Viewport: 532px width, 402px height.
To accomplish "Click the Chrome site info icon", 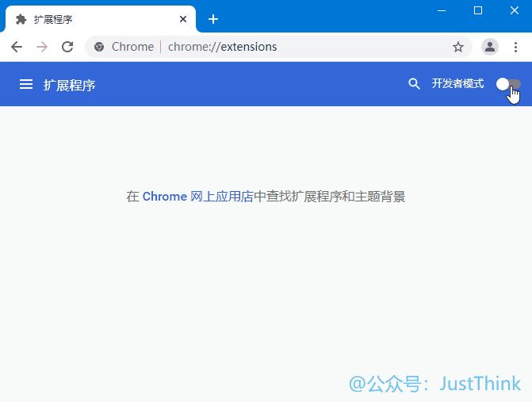I will 99,47.
